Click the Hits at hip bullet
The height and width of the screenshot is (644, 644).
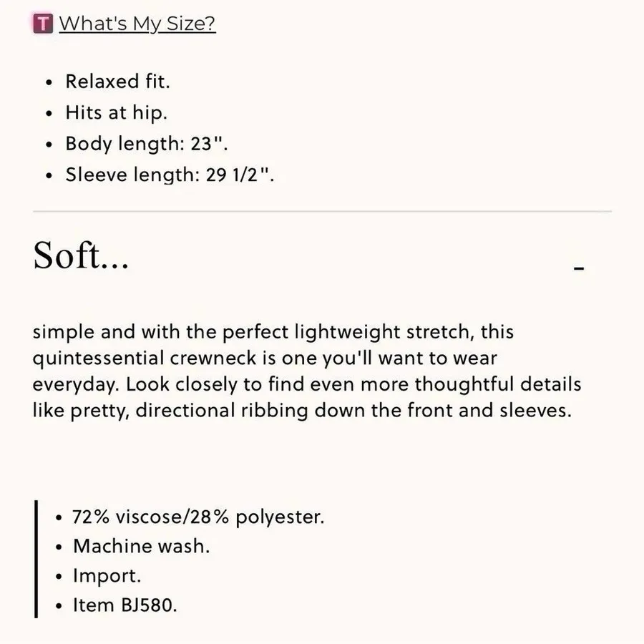pyautogui.click(x=116, y=112)
